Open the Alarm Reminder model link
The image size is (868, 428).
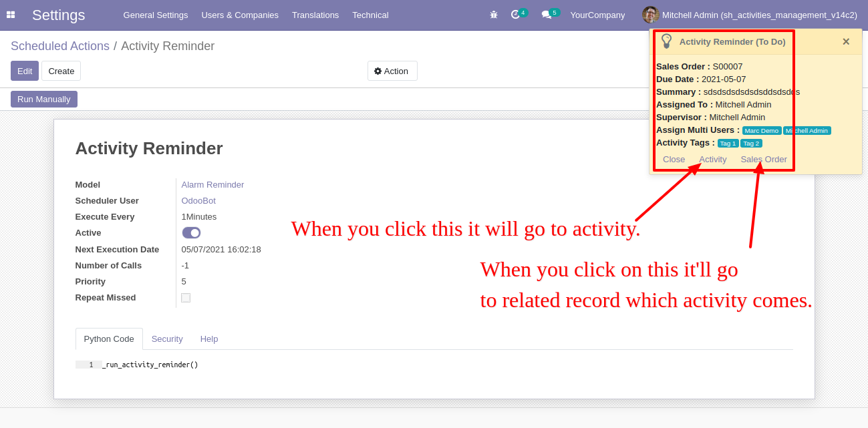point(212,184)
